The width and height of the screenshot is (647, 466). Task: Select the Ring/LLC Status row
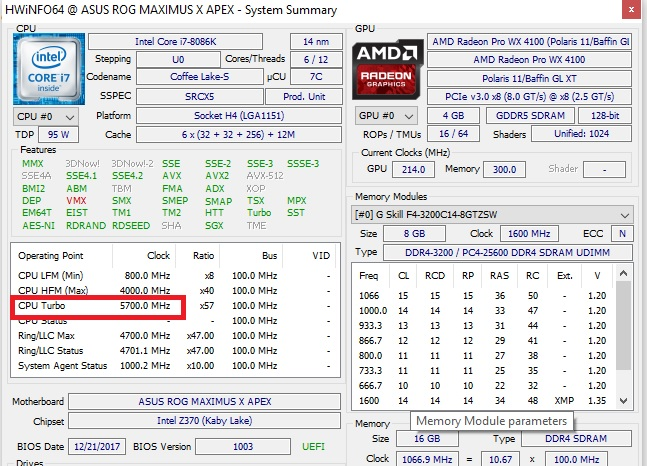175,351
